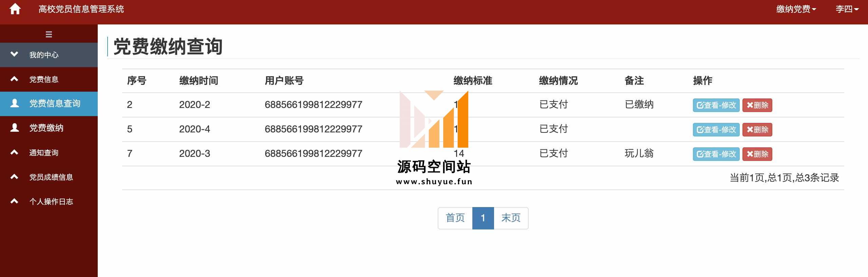This screenshot has height=277, width=868.
Task: Click the 党费缴纳查询 page heading
Action: pos(168,47)
